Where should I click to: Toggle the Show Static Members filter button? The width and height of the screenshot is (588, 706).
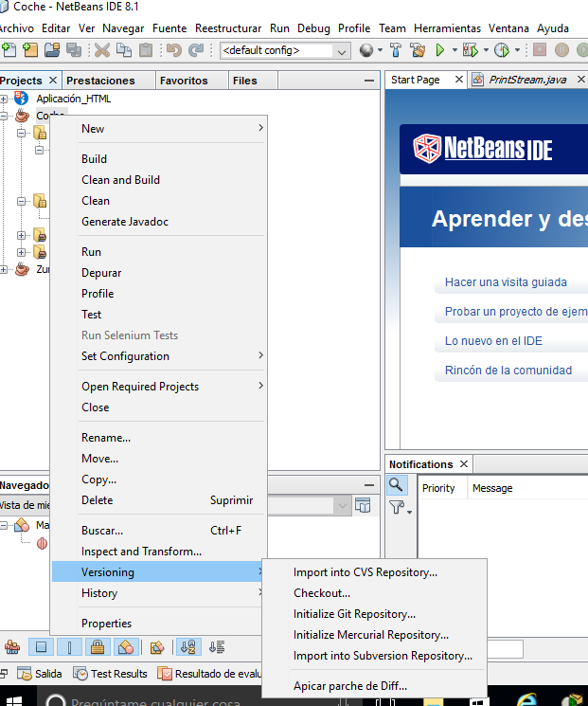point(69,648)
